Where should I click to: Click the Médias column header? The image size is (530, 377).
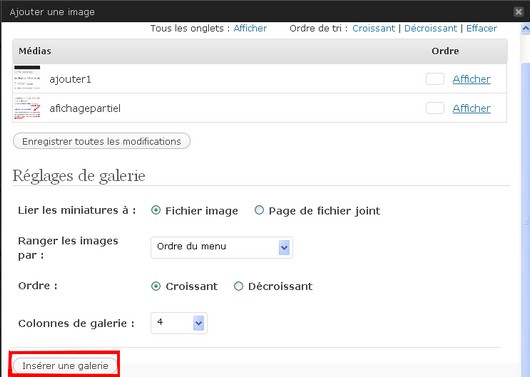point(35,51)
